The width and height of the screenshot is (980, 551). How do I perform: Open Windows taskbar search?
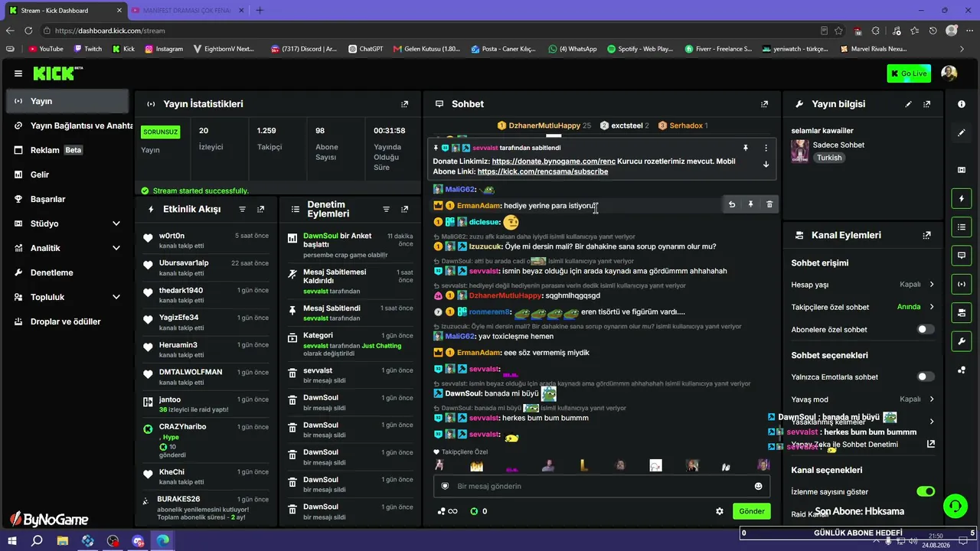37,541
